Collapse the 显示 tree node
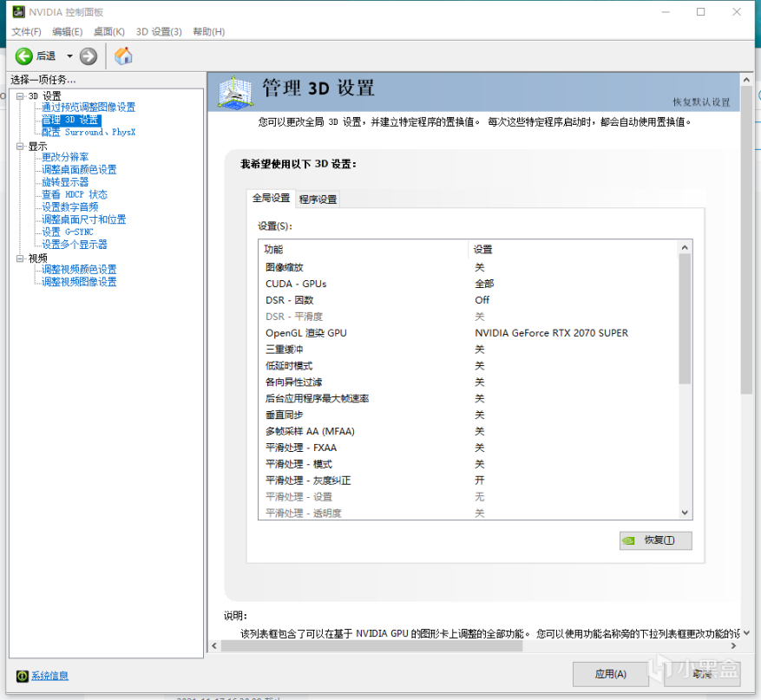Screen dimensions: 761x700 20,146
